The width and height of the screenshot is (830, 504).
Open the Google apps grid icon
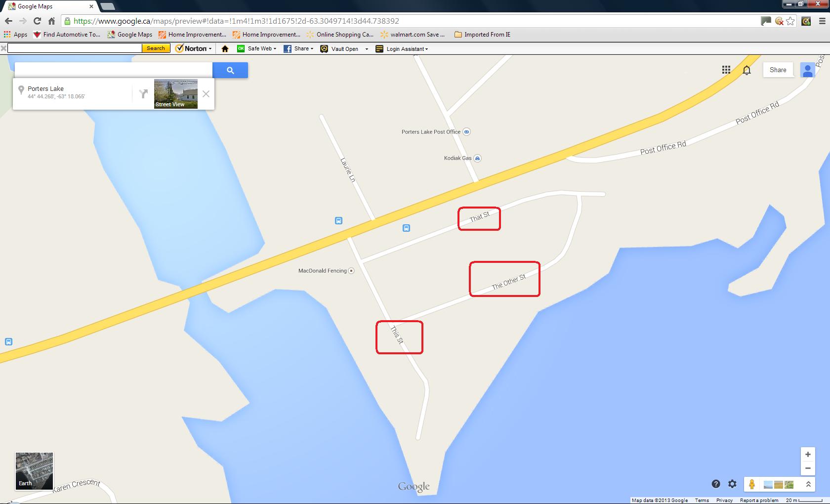coord(726,70)
